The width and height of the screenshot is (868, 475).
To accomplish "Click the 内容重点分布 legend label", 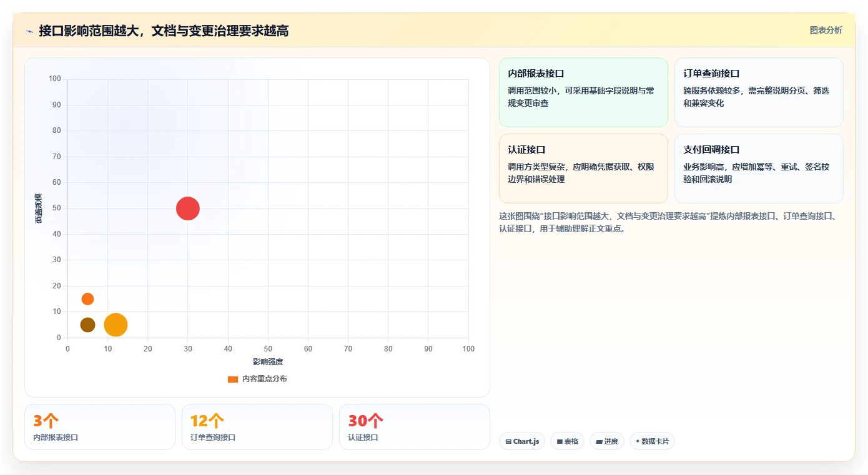I will point(265,379).
